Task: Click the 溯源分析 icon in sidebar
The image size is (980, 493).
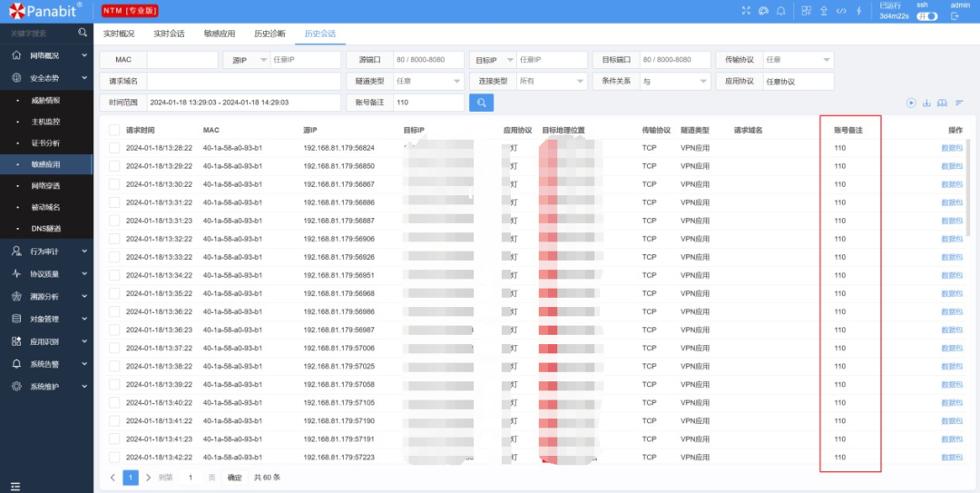Action: tap(16, 296)
